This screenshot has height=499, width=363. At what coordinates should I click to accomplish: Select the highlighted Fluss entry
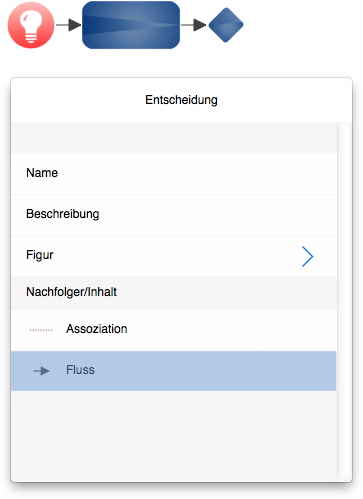174,371
